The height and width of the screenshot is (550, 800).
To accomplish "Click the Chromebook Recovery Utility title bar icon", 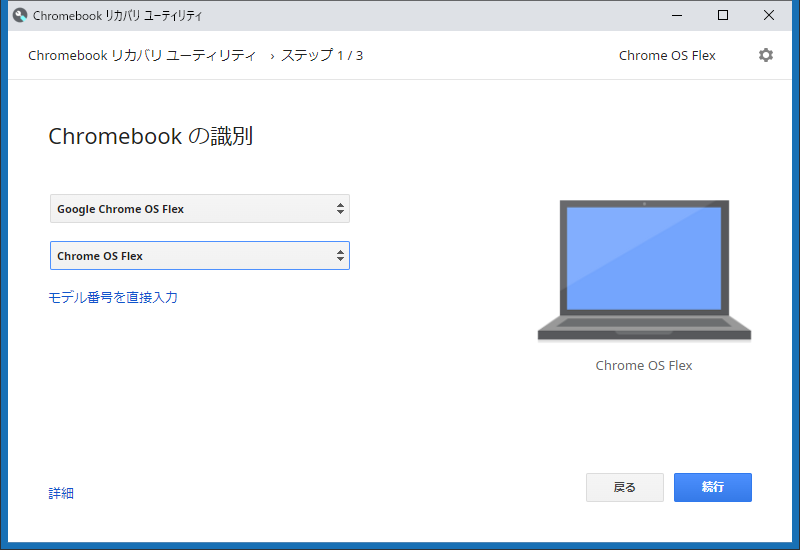I will click(x=20, y=15).
